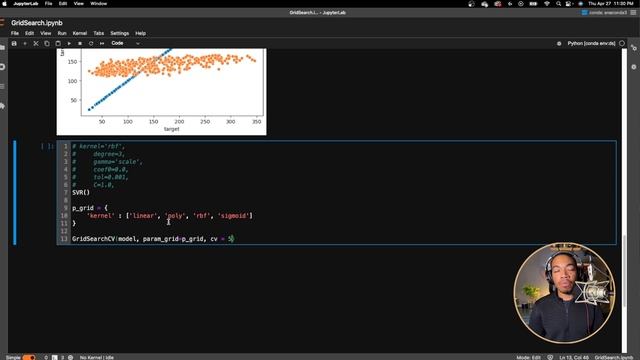
Task: Insert a cell with the plus icon
Action: 25,43
